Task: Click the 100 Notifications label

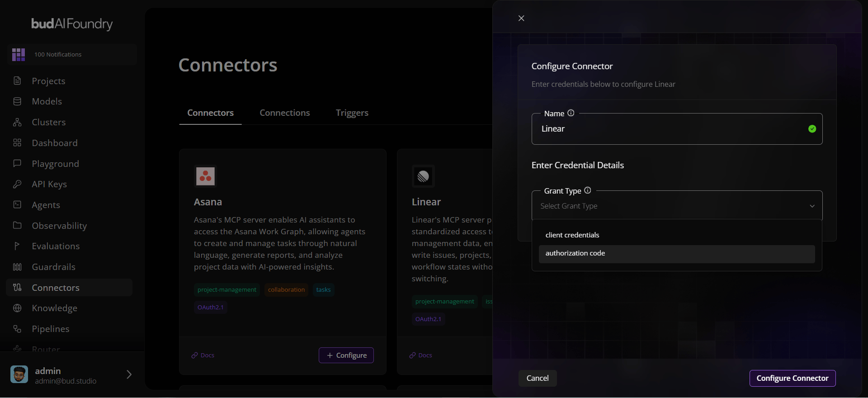Action: (x=58, y=55)
